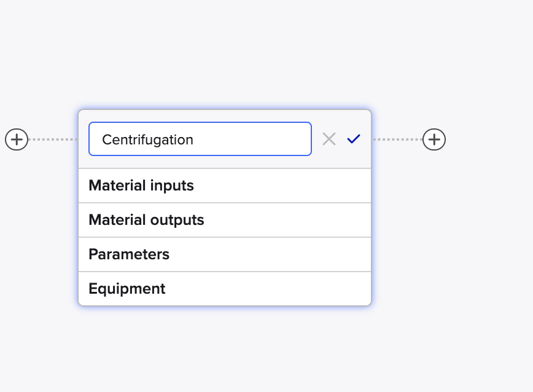Expand the Equipment section
Screen dimensions: 533x392
coord(225,289)
